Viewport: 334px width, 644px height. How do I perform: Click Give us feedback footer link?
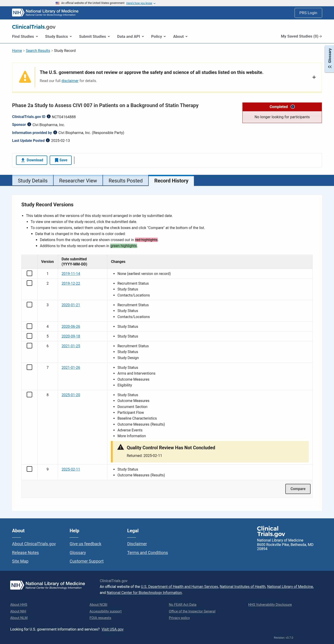point(85,543)
